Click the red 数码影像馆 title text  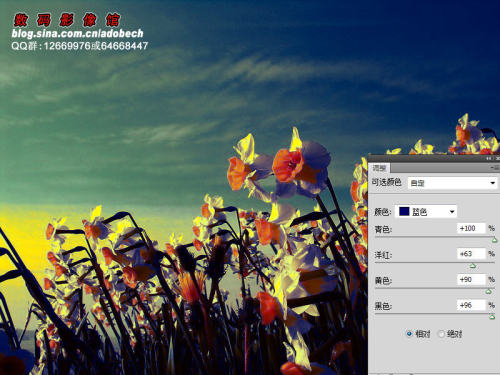point(67,20)
